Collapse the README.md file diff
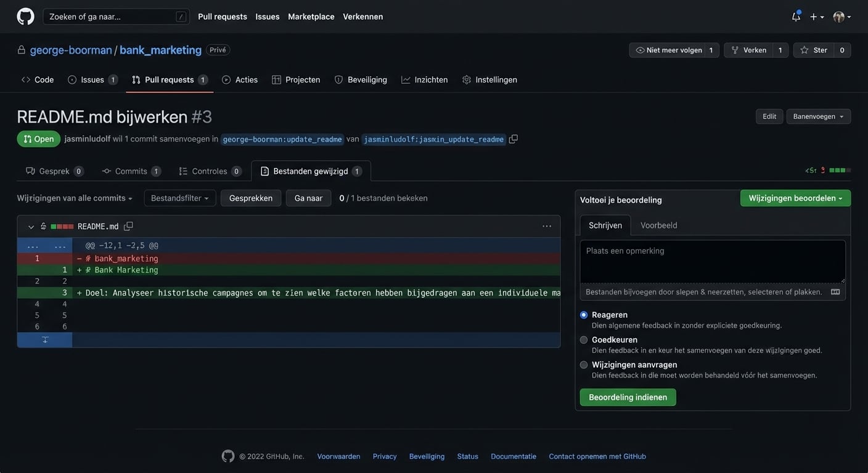 (x=31, y=227)
